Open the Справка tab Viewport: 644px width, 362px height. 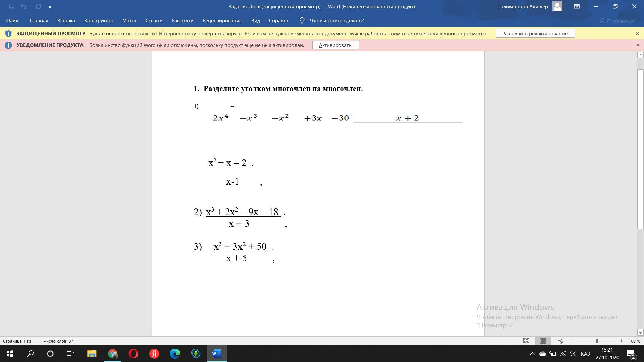[278, 21]
